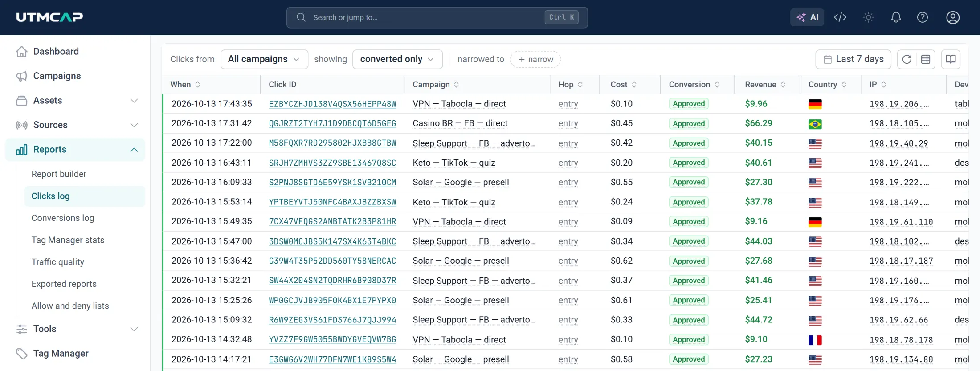Open the Last 7 days date picker
The width and height of the screenshot is (980, 371).
853,59
